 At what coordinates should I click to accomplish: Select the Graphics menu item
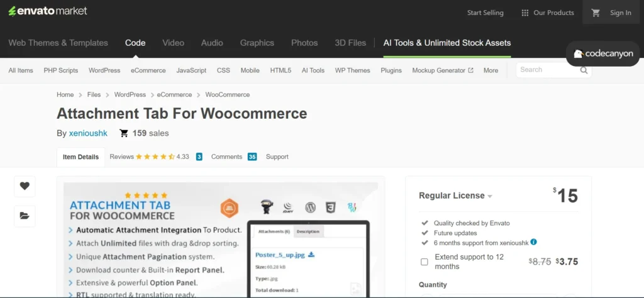click(257, 43)
